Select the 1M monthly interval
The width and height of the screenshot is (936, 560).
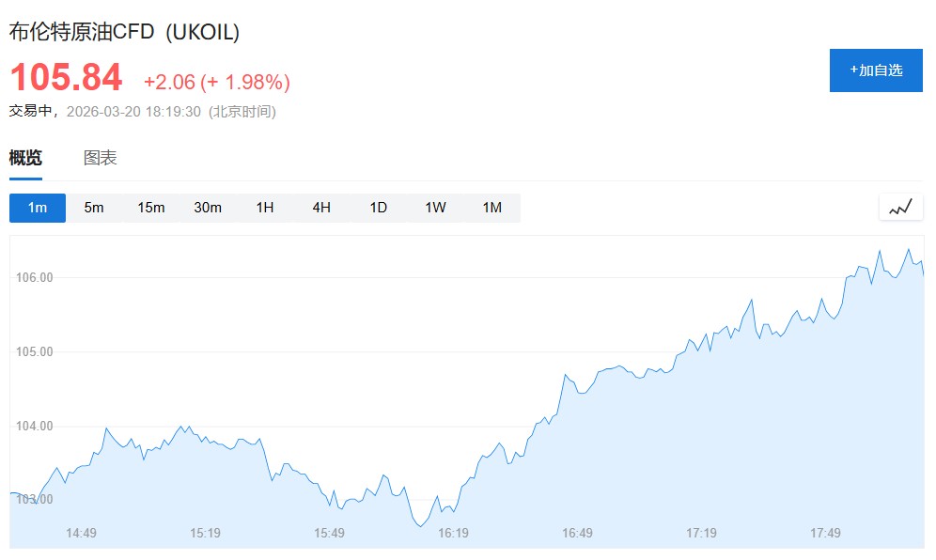click(x=491, y=208)
